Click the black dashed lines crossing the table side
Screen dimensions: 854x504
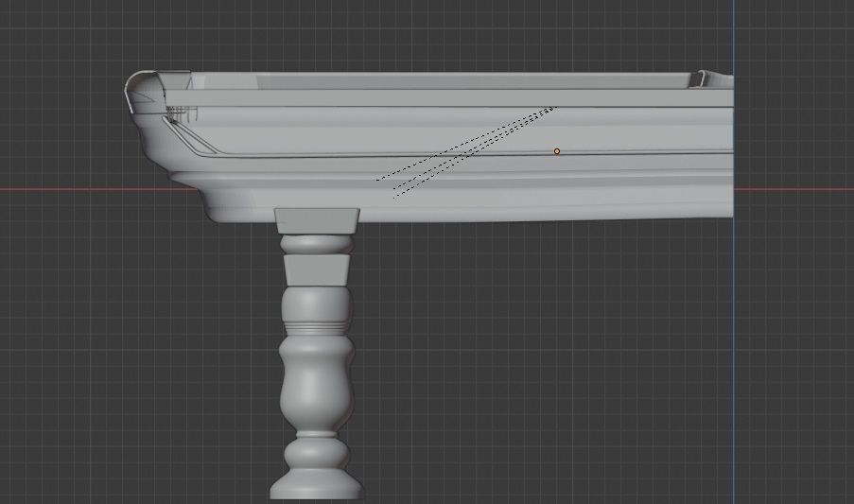click(467, 152)
